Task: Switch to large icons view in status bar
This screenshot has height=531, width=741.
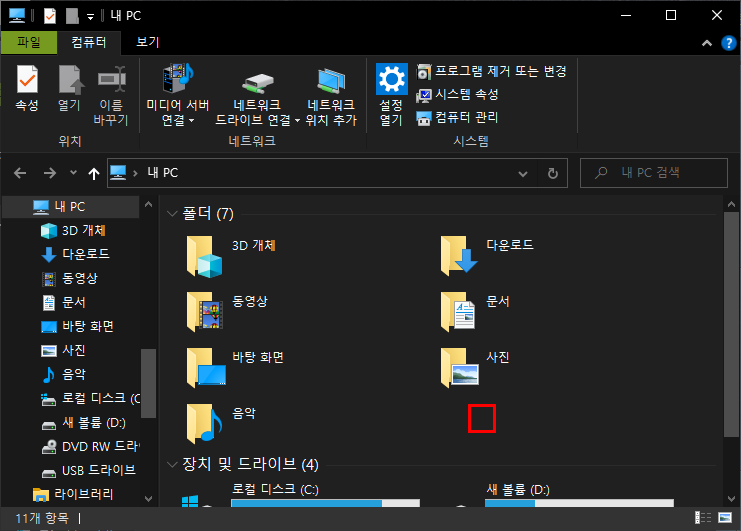Action: 725,518
